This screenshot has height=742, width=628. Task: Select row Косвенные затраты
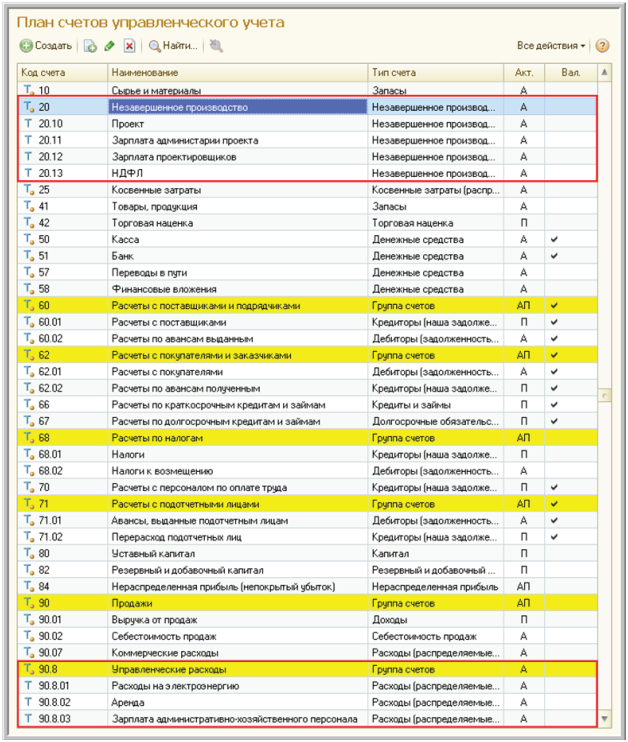point(308,190)
